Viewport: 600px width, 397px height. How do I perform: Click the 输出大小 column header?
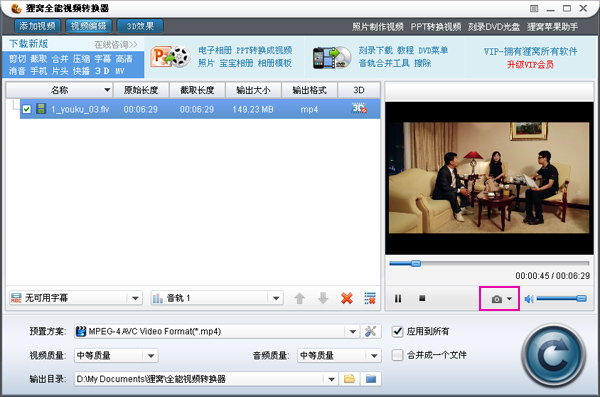(x=253, y=90)
